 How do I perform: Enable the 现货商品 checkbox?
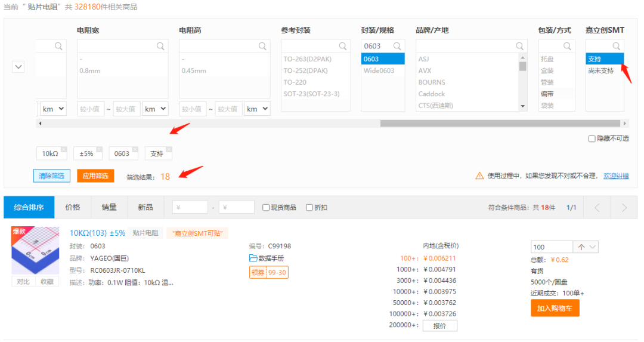click(267, 208)
